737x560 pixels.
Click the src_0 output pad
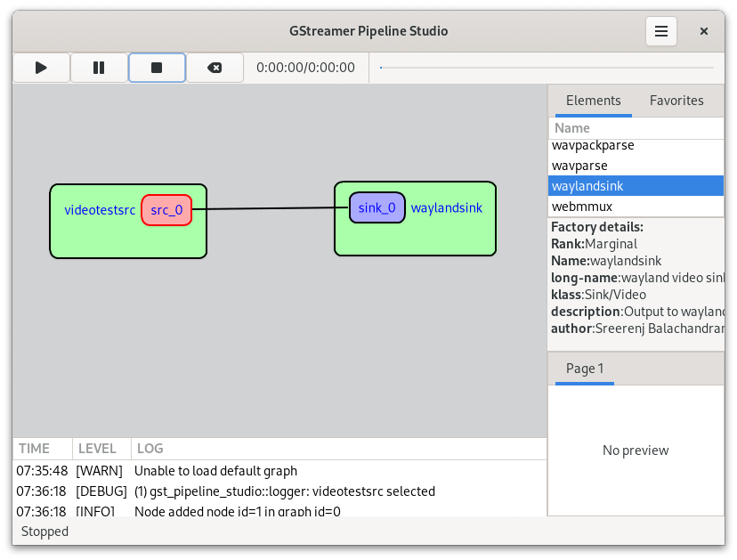[x=166, y=210]
